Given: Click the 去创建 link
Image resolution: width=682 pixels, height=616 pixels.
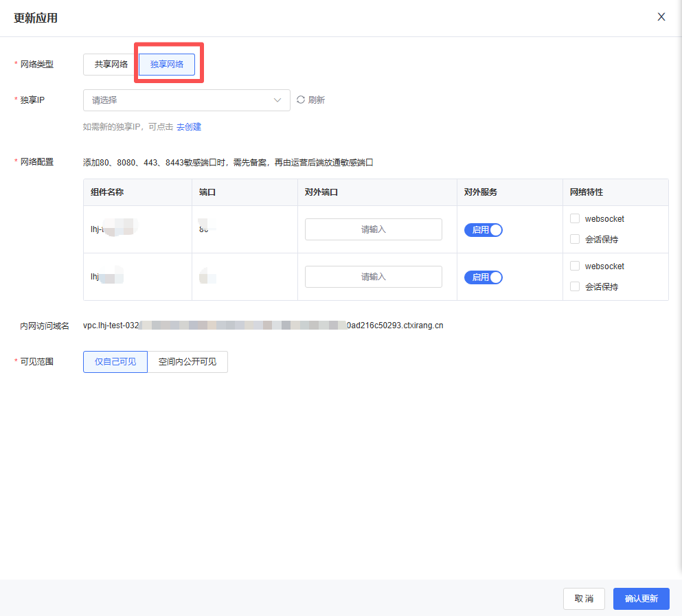Looking at the screenshot, I should click(189, 127).
